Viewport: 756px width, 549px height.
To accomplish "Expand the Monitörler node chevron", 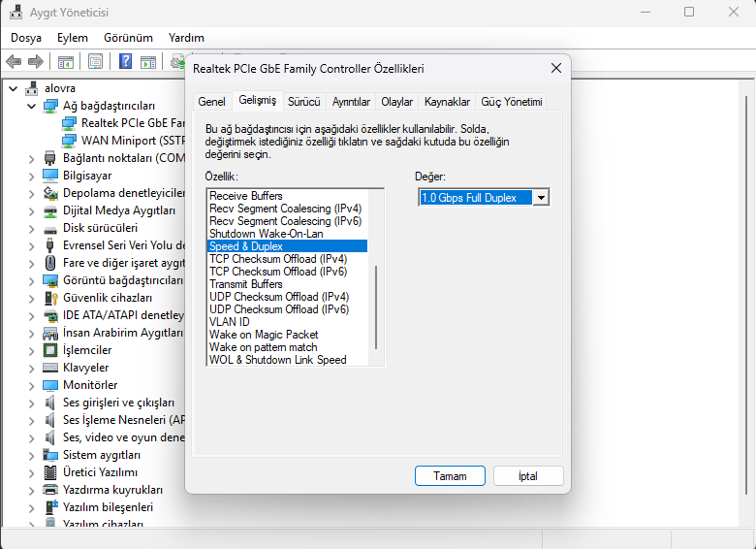I will tap(32, 386).
